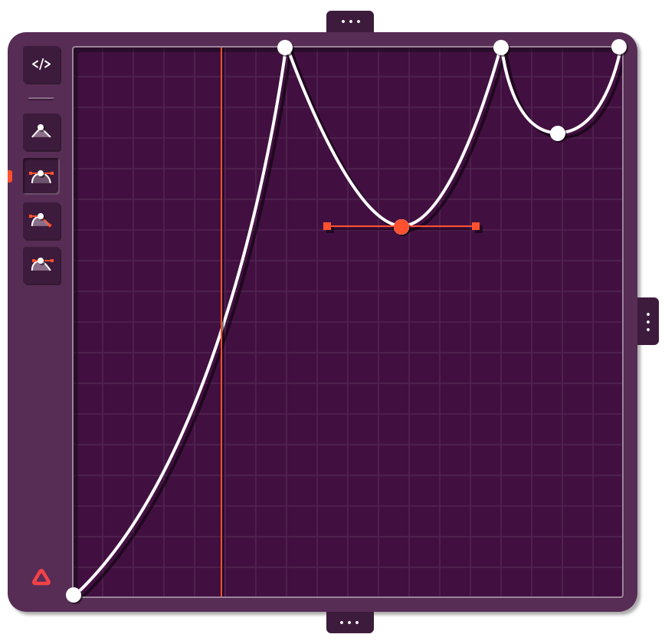
Task: Select the first peak point on the top edge
Action: click(x=285, y=48)
